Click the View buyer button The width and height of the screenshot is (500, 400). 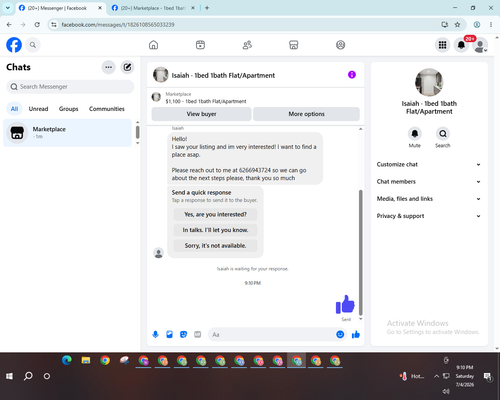tap(201, 114)
